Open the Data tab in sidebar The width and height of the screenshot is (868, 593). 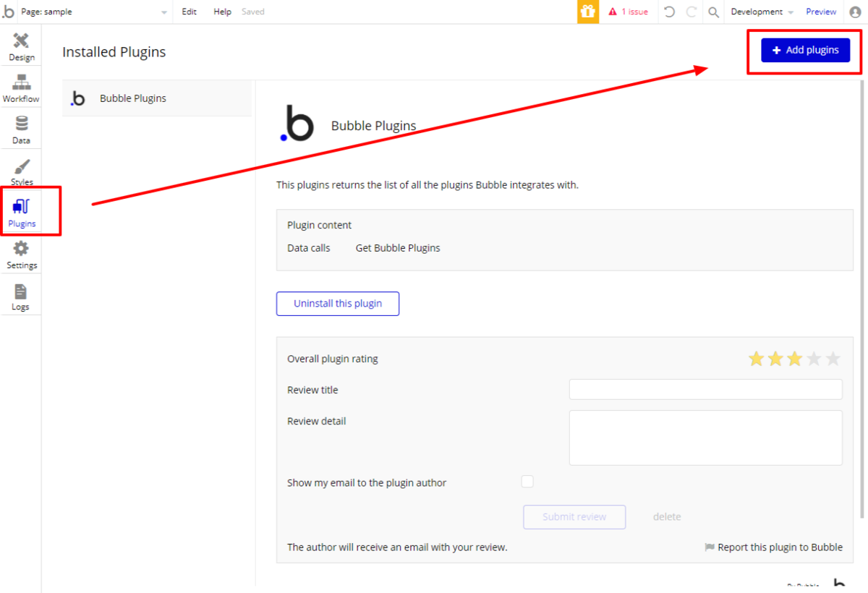pos(21,129)
